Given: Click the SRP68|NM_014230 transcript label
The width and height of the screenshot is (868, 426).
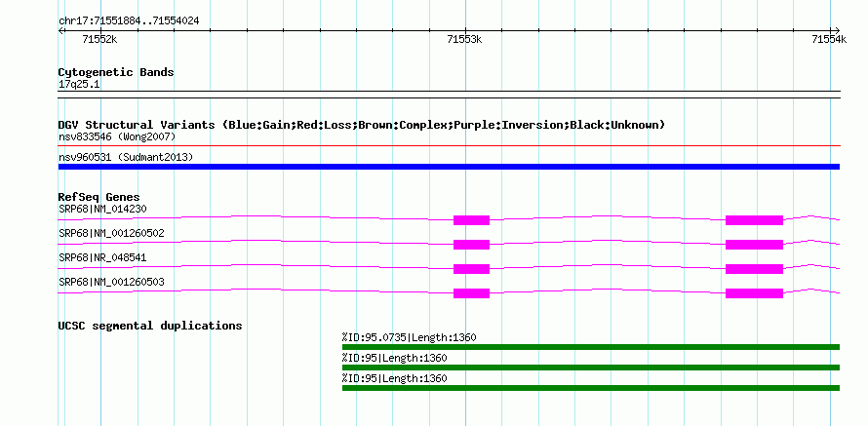Looking at the screenshot, I should (102, 210).
